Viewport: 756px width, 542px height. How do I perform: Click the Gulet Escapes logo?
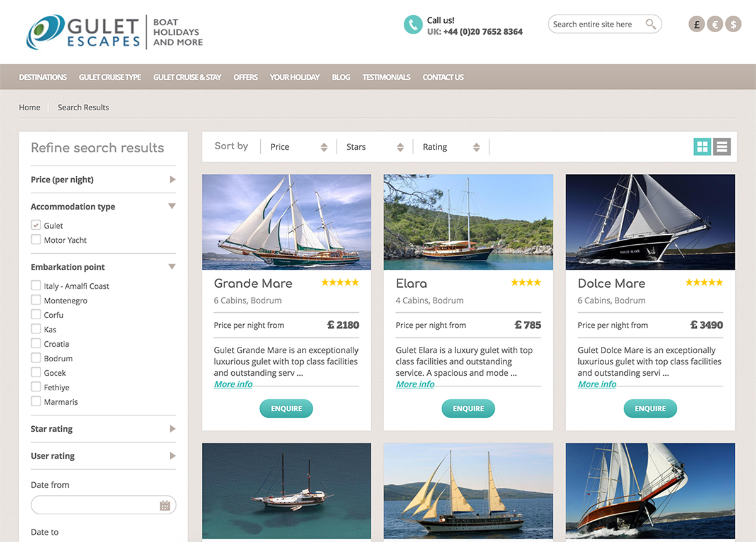83,32
